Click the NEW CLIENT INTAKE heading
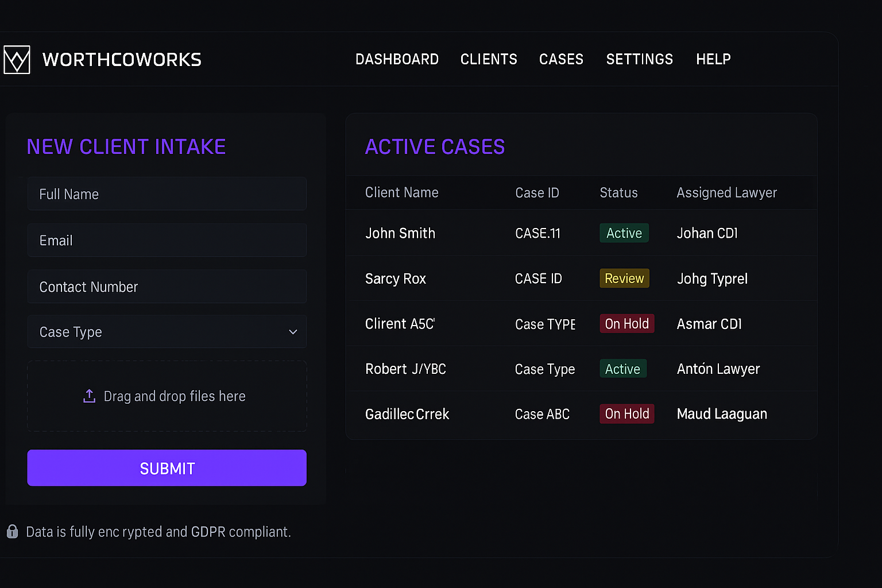This screenshot has width=882, height=588. click(x=126, y=147)
